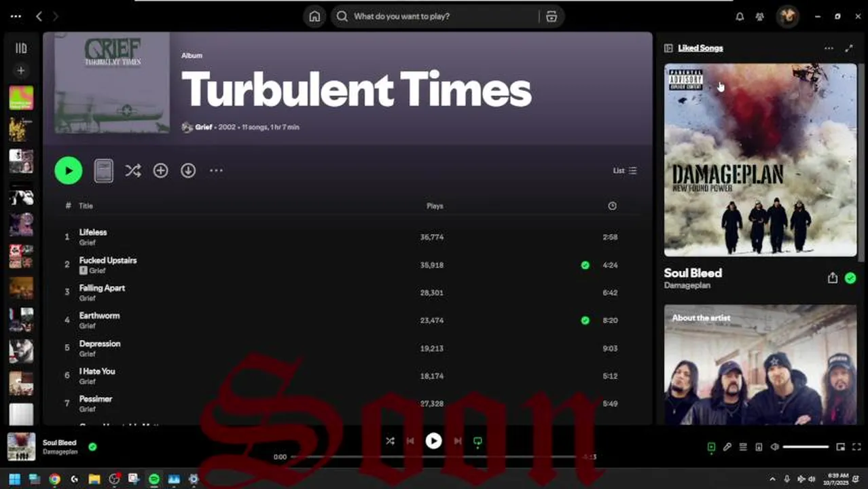This screenshot has width=868, height=489.
Task: Download the album with the arrow icon
Action: 188,170
